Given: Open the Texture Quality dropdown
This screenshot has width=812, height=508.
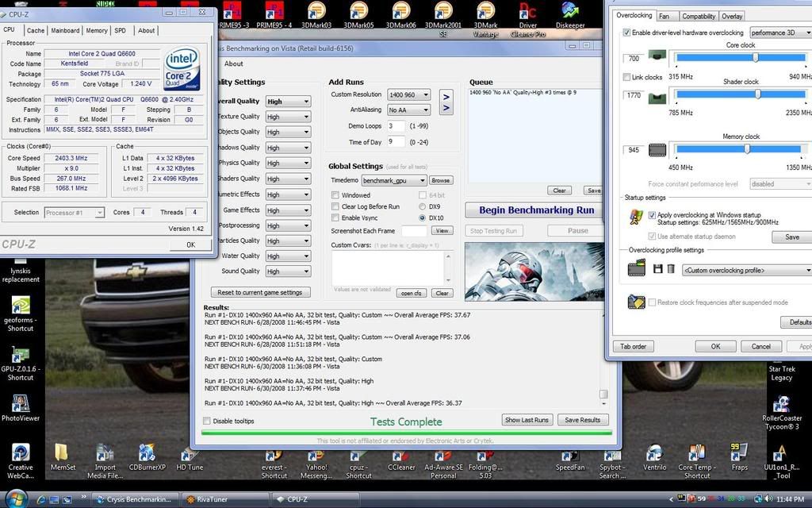Looking at the screenshot, I should click(x=288, y=117).
